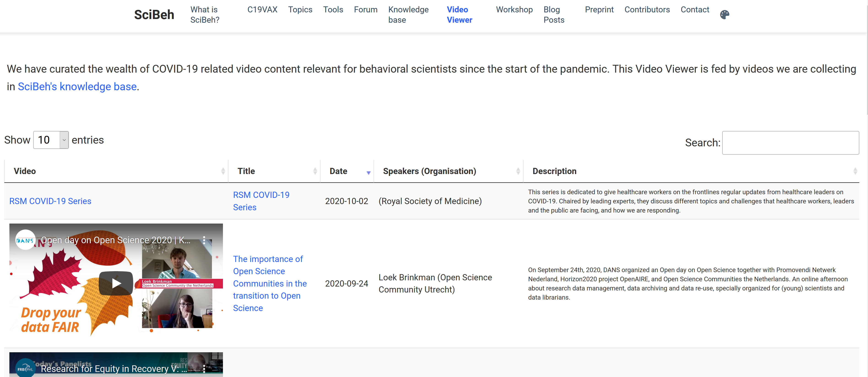This screenshot has height=377, width=868.
Task: Open the color theme palette icon
Action: point(724,14)
